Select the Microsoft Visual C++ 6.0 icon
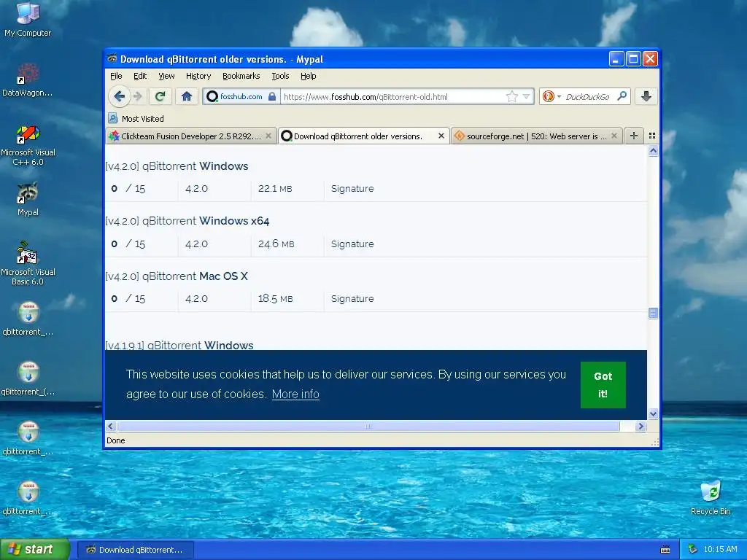The width and height of the screenshot is (747, 560). pos(28,146)
